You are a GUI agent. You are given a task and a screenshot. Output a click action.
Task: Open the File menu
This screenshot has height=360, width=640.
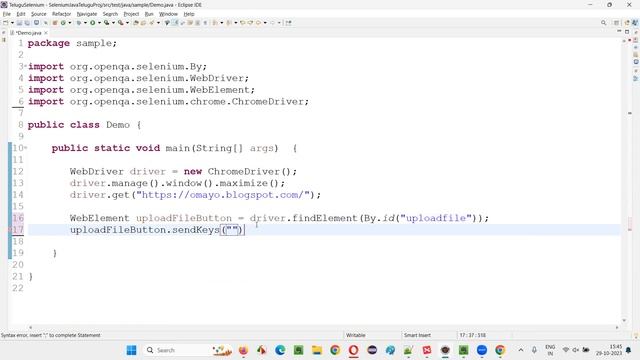(7, 14)
